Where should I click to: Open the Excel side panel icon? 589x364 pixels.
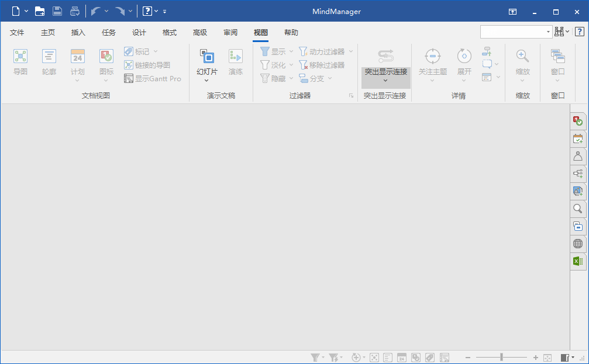click(x=578, y=261)
